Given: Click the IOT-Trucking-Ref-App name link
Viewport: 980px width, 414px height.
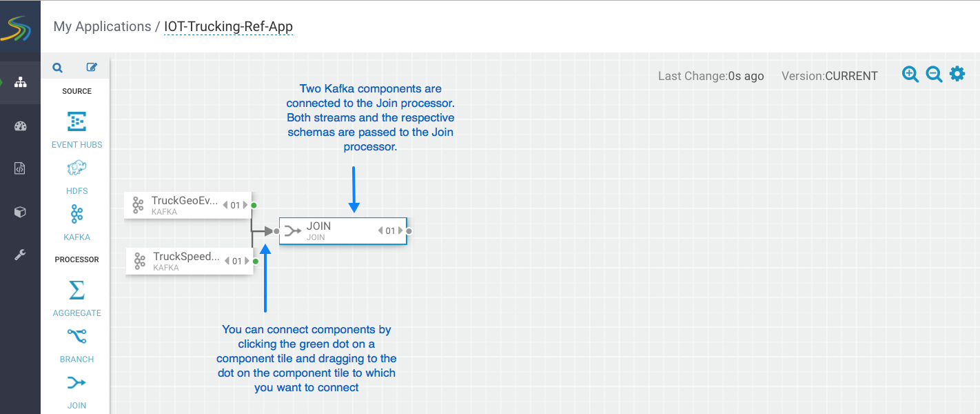Looking at the screenshot, I should click(228, 27).
